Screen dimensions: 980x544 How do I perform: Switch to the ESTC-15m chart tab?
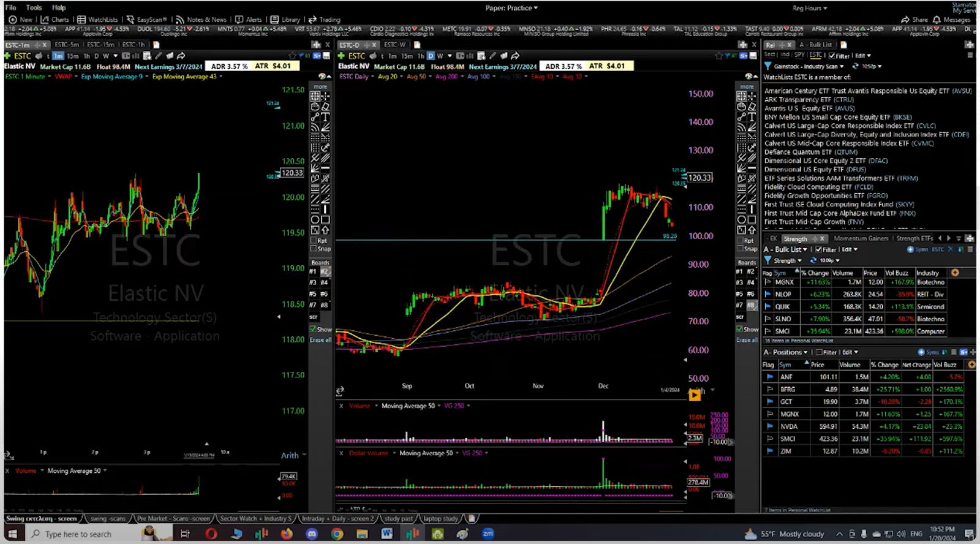tap(100, 45)
